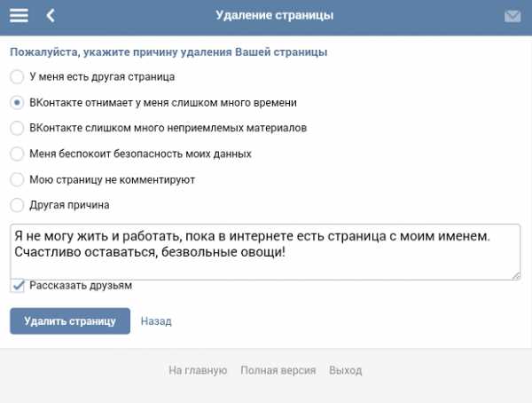Choose 'ВКонтакте слишком много неприемлемых материалов' option
Image resolution: width=532 pixels, height=403 pixels.
pyautogui.click(x=17, y=128)
